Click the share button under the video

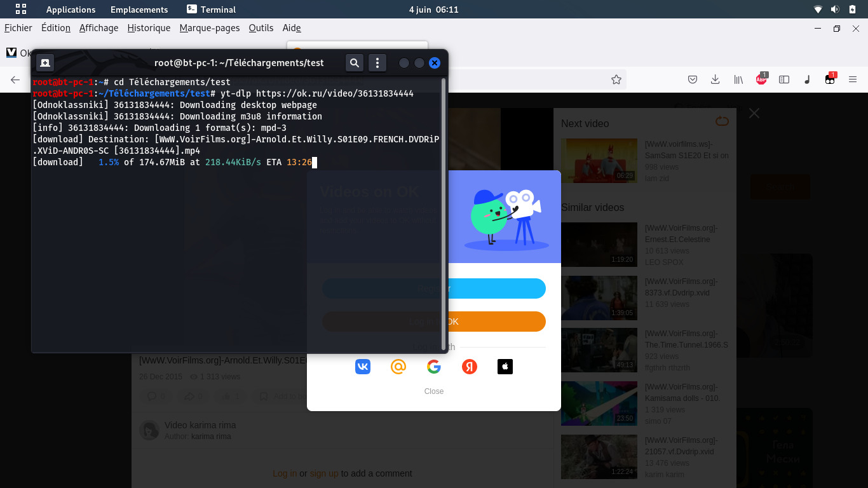193,396
